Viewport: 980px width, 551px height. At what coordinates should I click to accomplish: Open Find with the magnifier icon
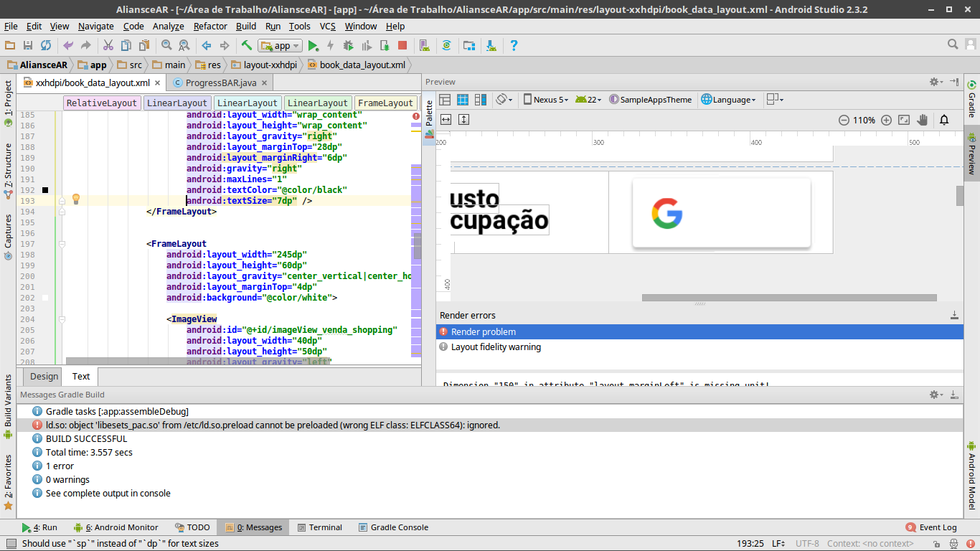coord(166,45)
